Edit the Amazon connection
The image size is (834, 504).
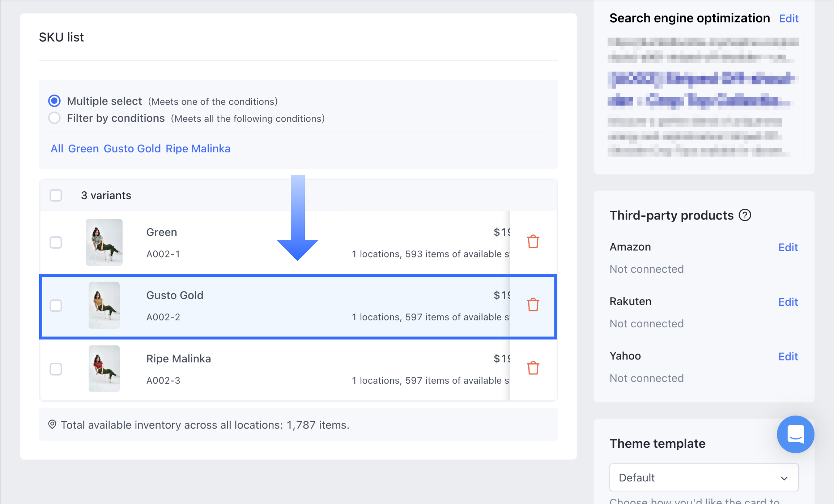coord(788,248)
